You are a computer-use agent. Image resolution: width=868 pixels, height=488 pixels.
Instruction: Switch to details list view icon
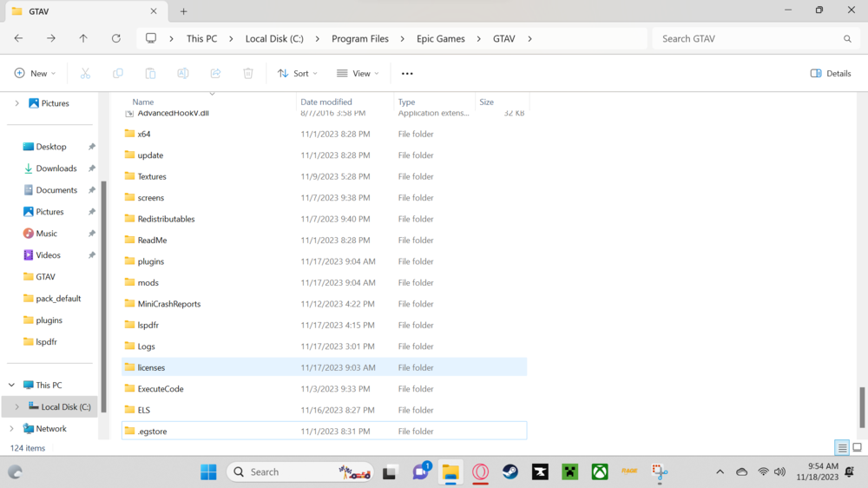point(842,447)
